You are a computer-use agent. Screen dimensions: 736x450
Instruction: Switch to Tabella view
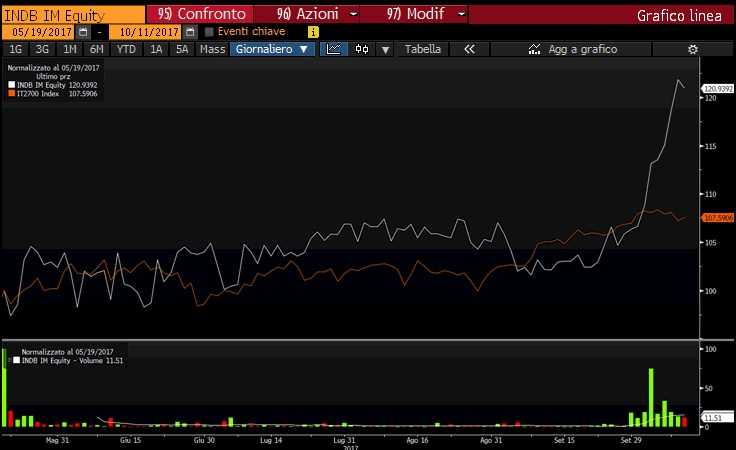pos(422,49)
